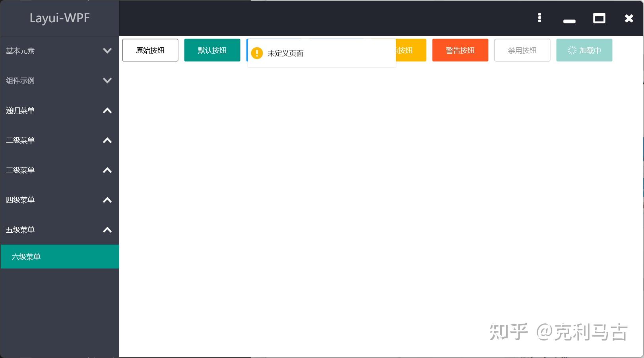Click the teal 默认按钮 button
Screen dimensions: 644x358
(x=212, y=50)
